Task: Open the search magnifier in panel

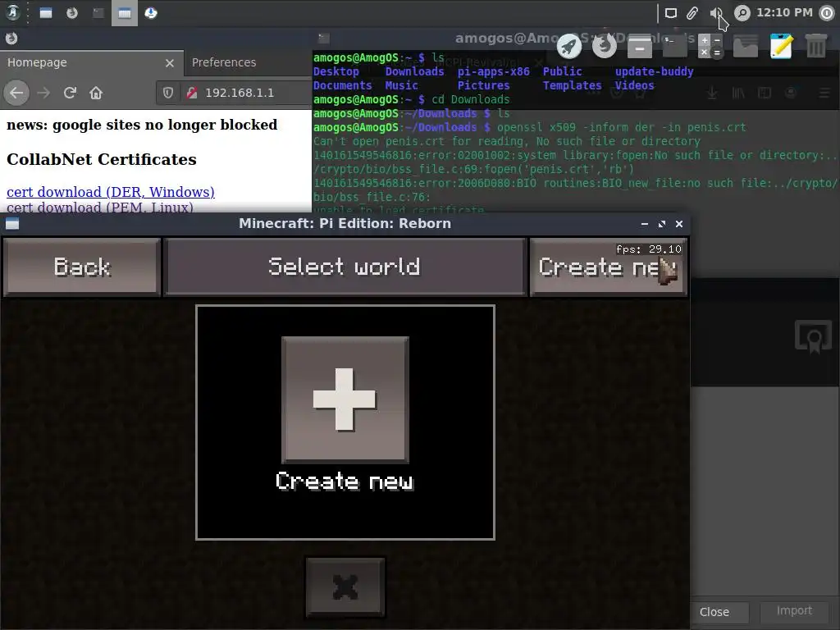Action: click(742, 13)
